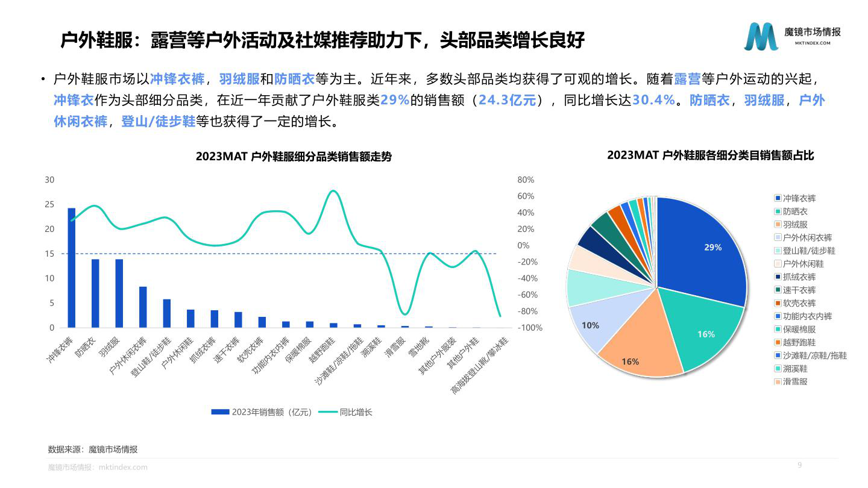Screen dimensions: 868x488
Task: Click pie legend entry 沙滩鞋/凉鞋/拖鞋
Action: (x=811, y=355)
